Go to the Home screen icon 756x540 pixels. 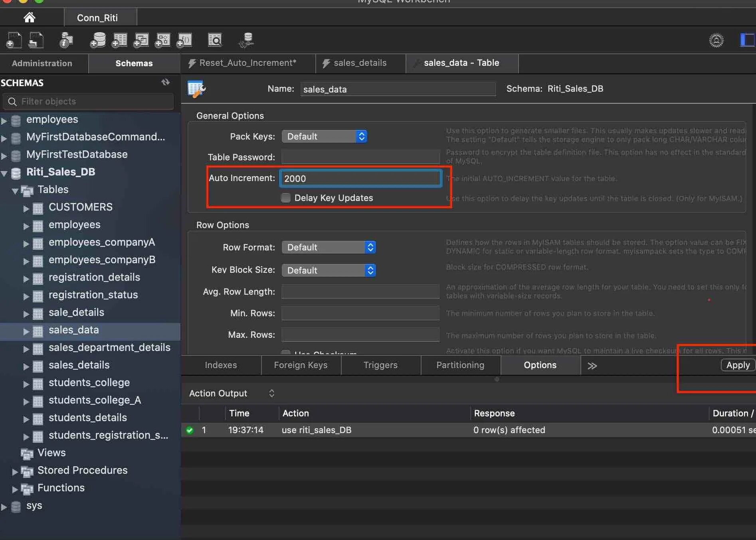30,18
